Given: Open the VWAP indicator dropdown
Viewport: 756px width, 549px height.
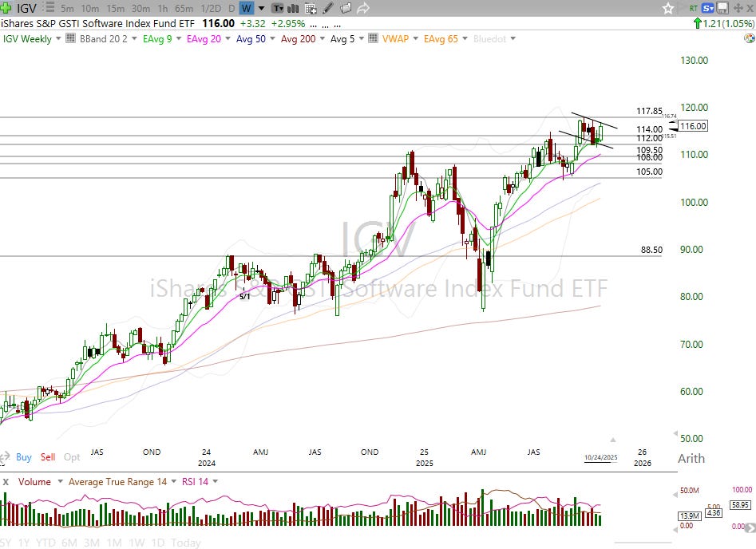Looking at the screenshot, I should pos(415,38).
